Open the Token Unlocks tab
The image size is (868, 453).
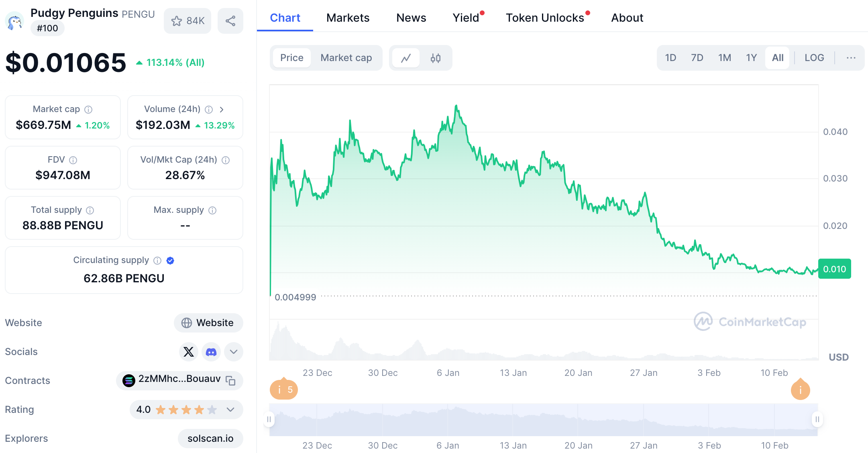click(544, 18)
